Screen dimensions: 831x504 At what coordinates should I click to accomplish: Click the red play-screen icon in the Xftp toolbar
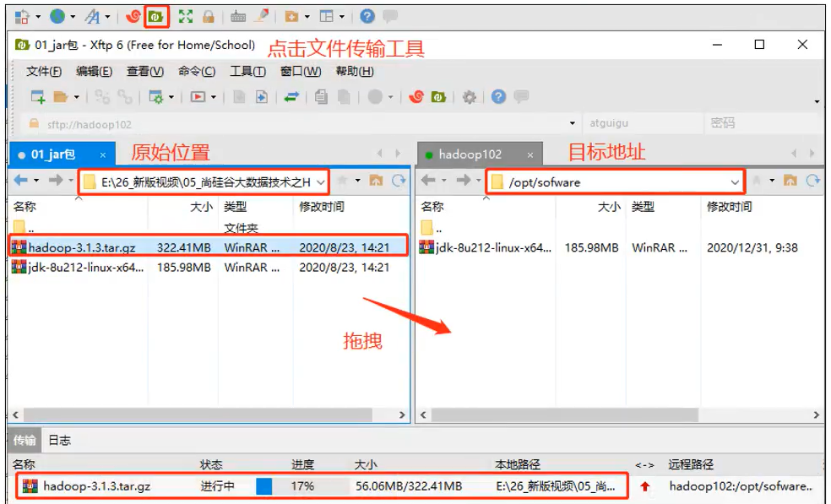pos(198,96)
